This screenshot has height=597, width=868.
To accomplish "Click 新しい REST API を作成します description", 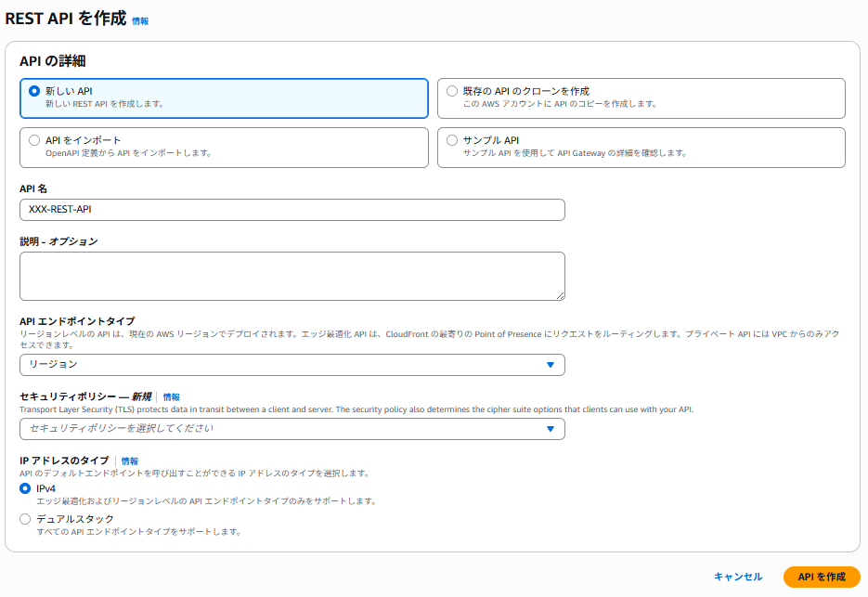I will click(105, 104).
